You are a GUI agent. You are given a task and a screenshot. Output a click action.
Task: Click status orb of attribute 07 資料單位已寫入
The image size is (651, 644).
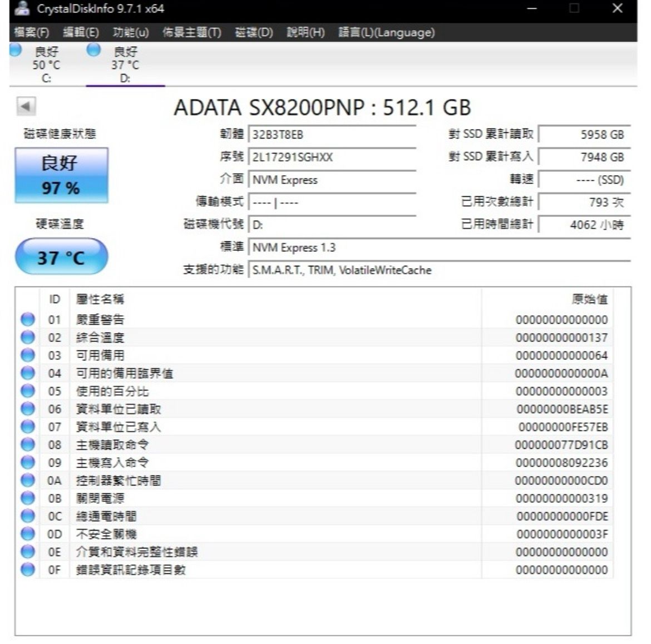click(x=28, y=426)
